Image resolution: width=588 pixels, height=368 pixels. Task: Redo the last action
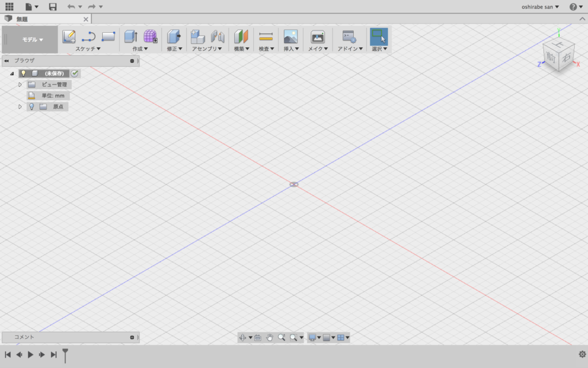tap(91, 6)
